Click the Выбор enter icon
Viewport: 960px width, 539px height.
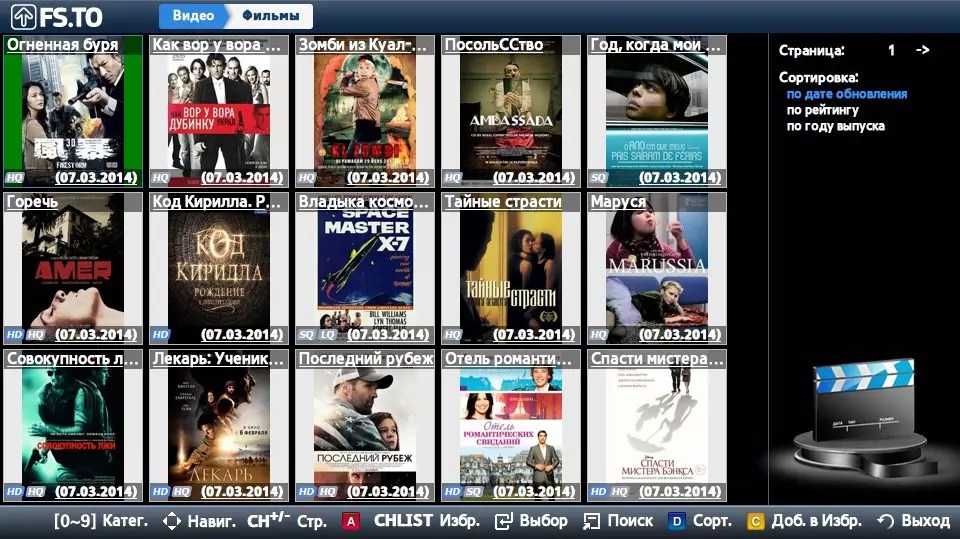pyautogui.click(x=503, y=521)
